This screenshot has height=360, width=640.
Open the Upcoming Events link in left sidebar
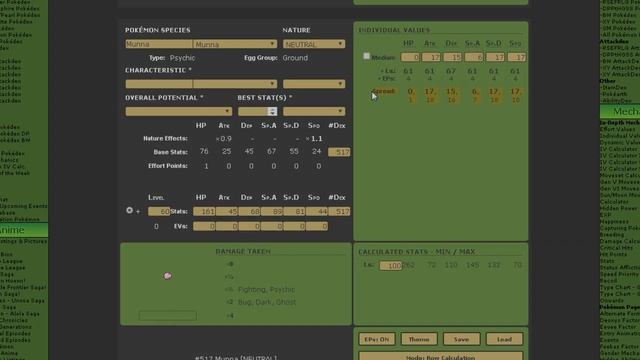click(x=24, y=206)
